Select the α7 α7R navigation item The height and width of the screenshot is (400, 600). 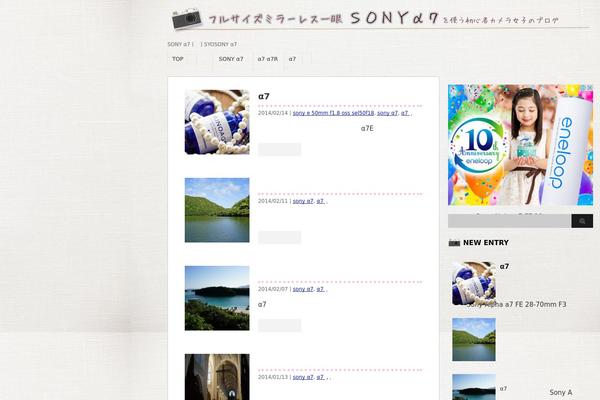click(x=267, y=59)
